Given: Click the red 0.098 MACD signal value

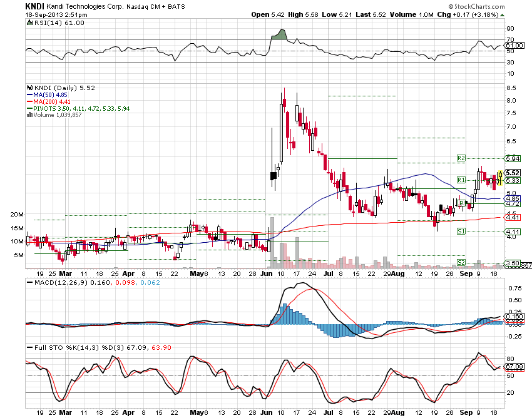Looking at the screenshot, I should pos(125,283).
